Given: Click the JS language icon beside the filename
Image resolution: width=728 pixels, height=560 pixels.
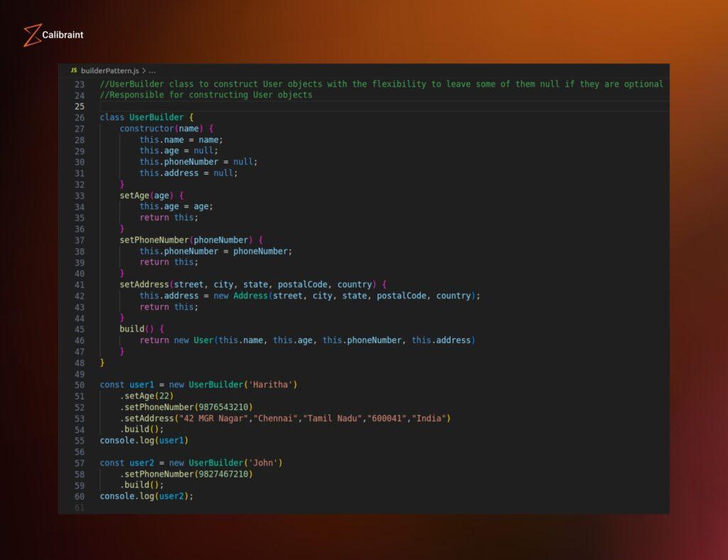Looking at the screenshot, I should 73,70.
